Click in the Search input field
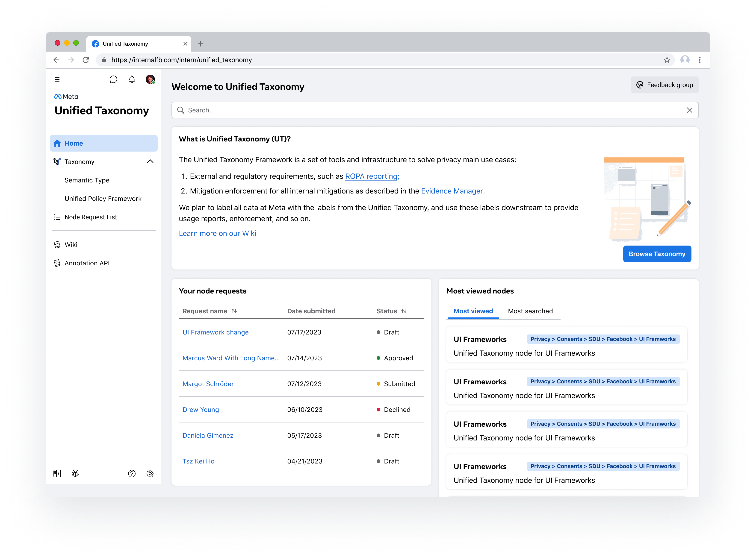Image resolution: width=756 pixels, height=557 pixels. [435, 110]
